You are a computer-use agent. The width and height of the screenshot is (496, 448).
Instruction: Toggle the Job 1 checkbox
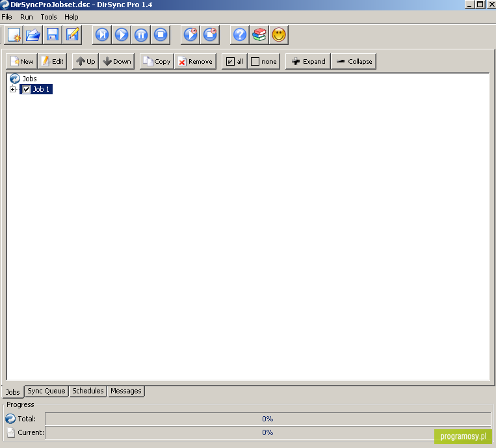(27, 89)
